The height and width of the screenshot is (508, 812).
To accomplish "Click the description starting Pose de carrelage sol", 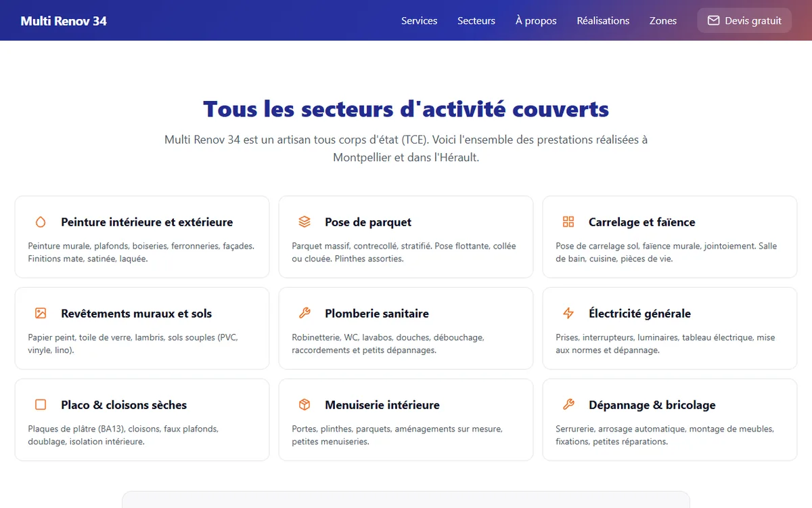I will [667, 252].
